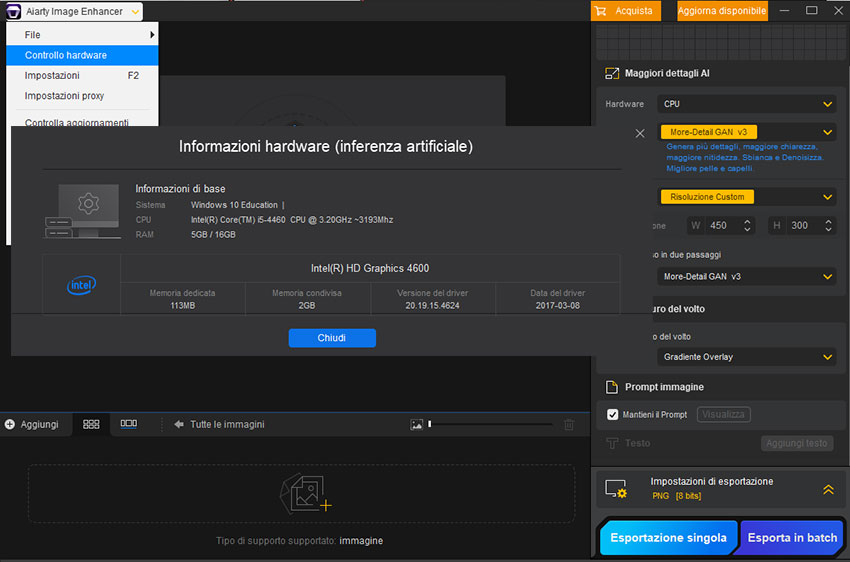Click the thumbnail size image icon
The image size is (850, 562).
(416, 424)
